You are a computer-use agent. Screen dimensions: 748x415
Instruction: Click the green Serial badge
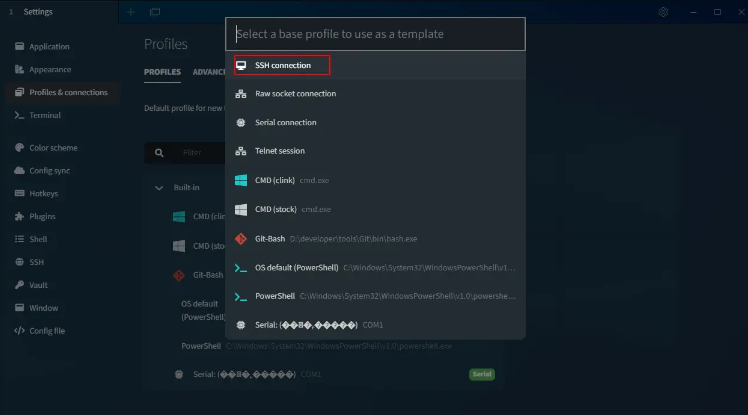point(482,374)
